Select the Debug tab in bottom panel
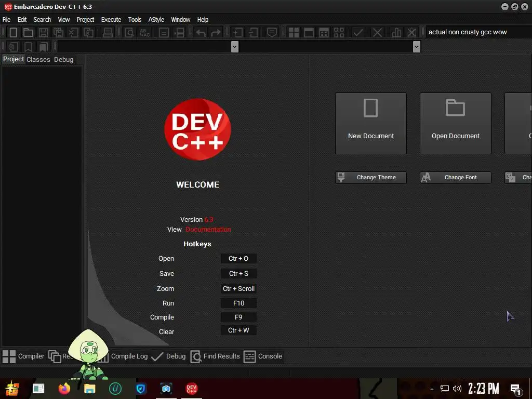 pos(169,356)
